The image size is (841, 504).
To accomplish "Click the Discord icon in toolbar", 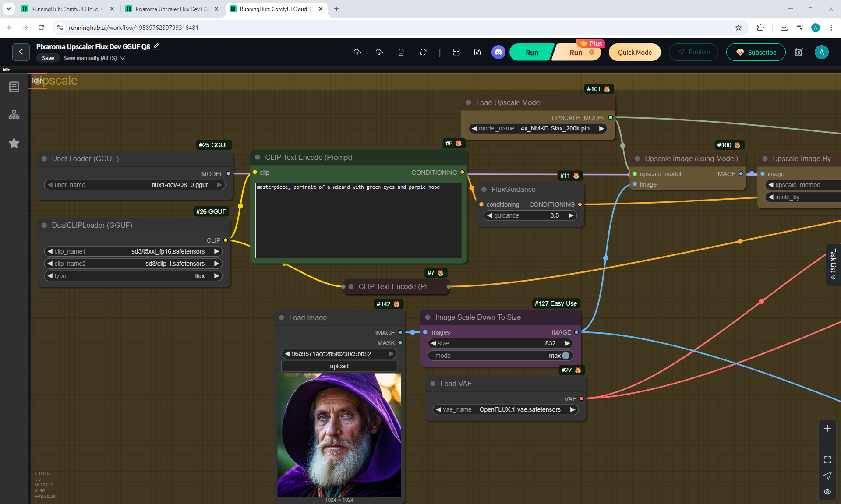I will click(498, 52).
